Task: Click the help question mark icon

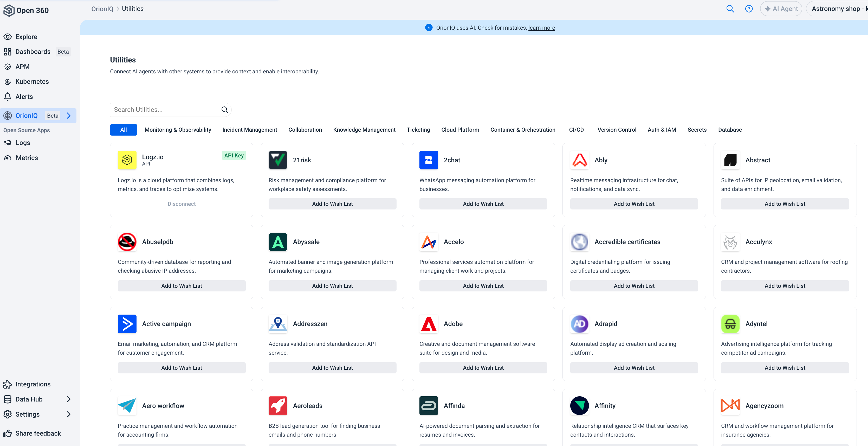Action: [749, 9]
